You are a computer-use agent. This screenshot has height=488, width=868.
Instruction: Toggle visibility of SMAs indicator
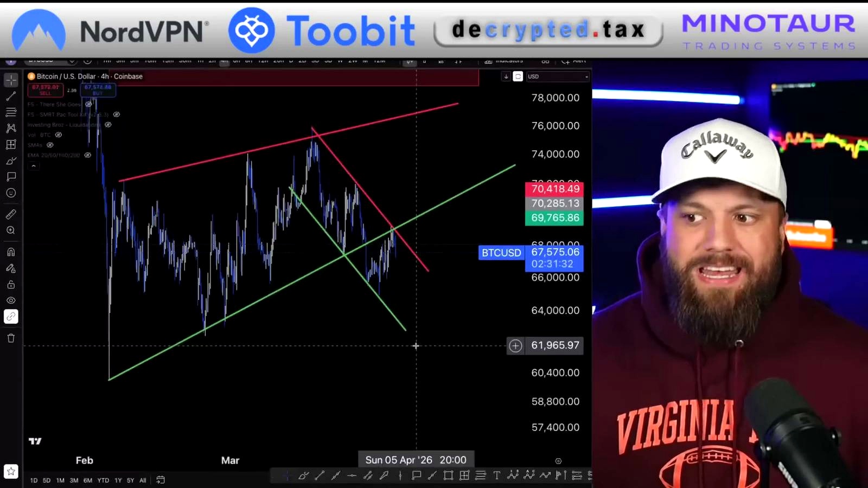click(x=50, y=145)
